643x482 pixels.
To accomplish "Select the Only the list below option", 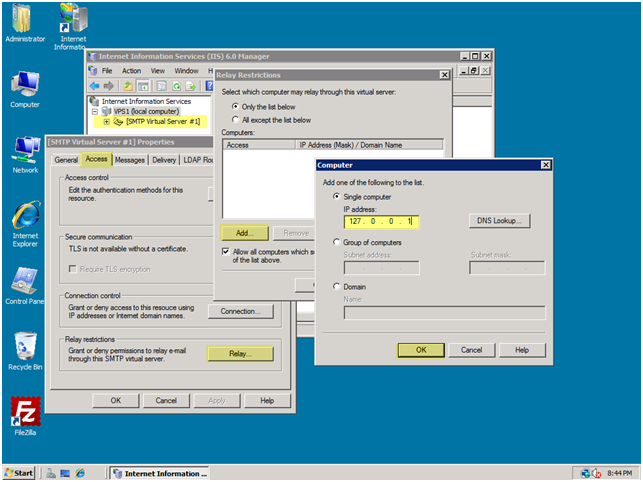I will coord(235,106).
